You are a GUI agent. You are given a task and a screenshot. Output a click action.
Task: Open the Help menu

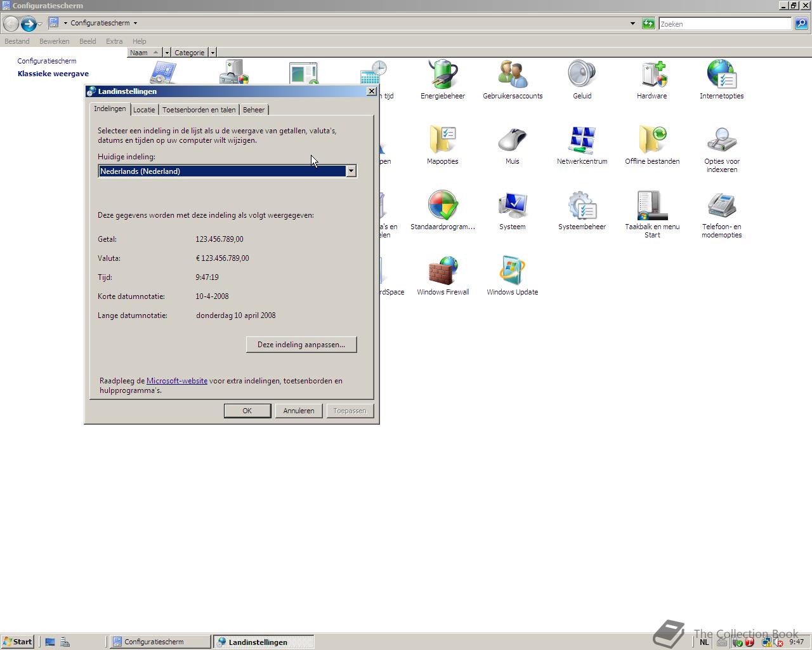pos(139,41)
